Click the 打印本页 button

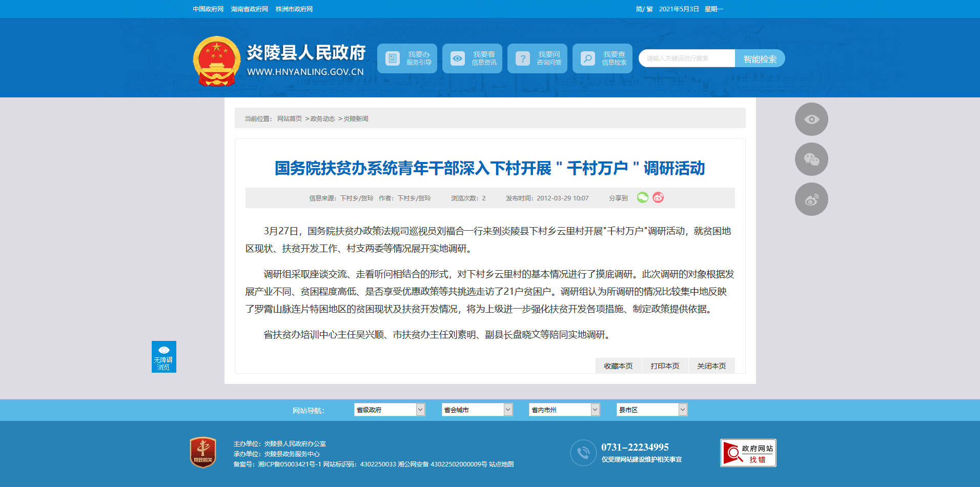coord(665,366)
